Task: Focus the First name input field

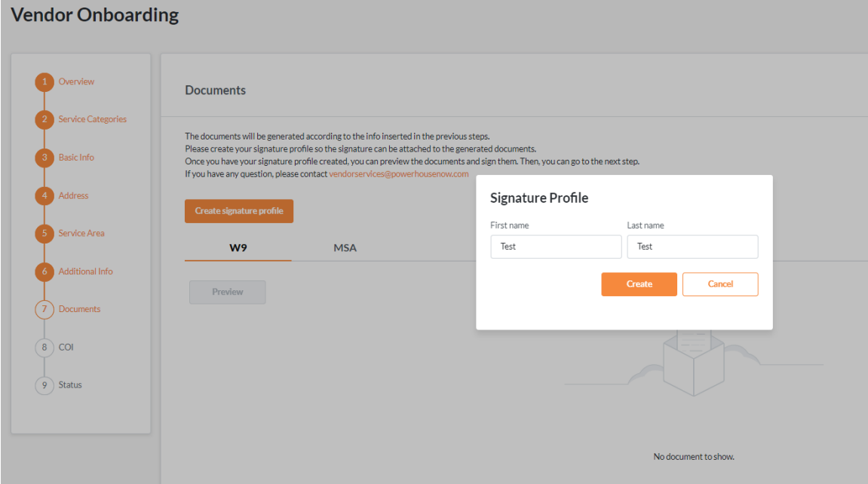Action: (x=556, y=247)
